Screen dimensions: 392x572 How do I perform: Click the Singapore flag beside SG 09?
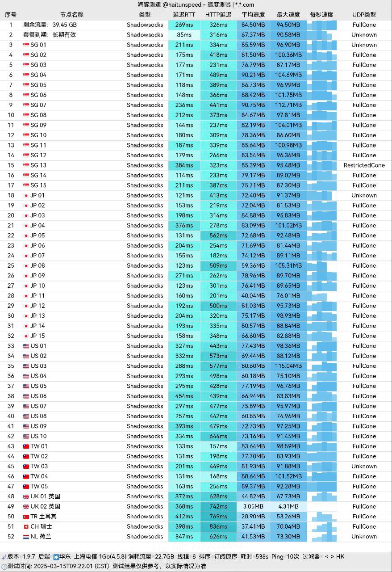point(26,125)
